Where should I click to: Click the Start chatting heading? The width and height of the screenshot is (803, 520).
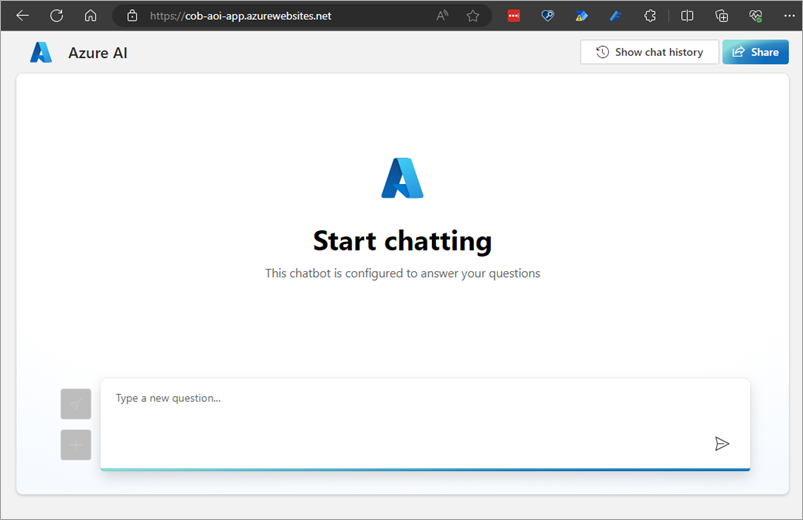(x=403, y=241)
